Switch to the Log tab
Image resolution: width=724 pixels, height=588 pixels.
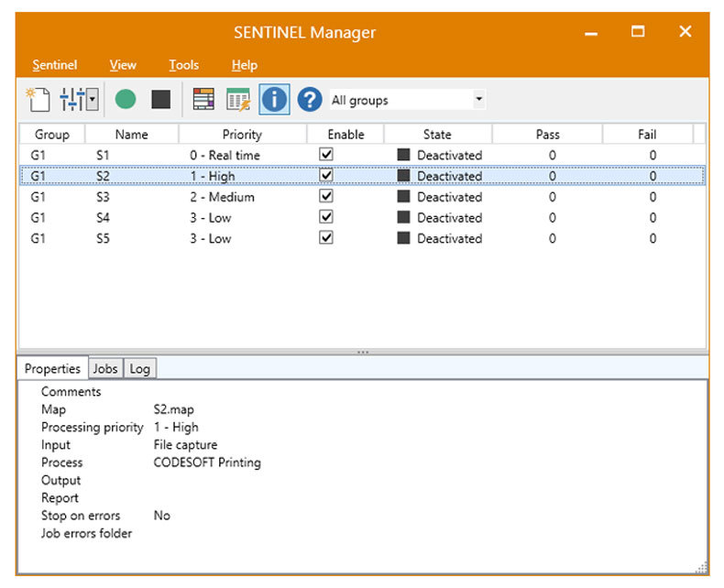tap(139, 368)
